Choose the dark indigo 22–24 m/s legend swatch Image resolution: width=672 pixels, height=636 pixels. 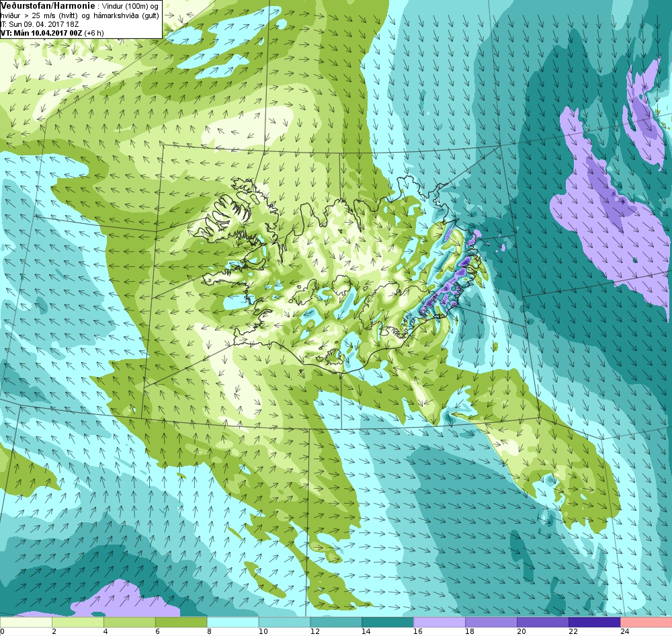tap(595, 622)
